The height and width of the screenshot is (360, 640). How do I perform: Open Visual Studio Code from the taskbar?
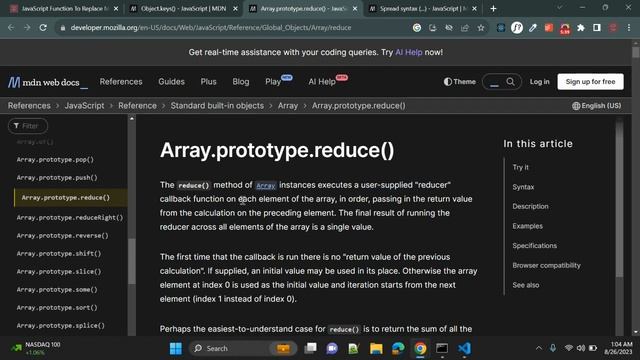pyautogui.click(x=464, y=348)
